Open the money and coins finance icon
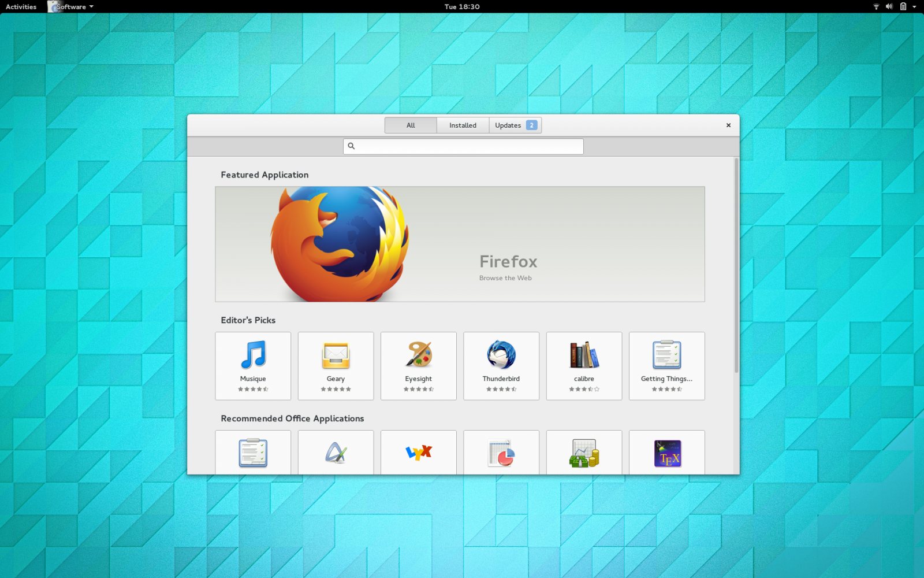The width and height of the screenshot is (924, 578). point(584,453)
